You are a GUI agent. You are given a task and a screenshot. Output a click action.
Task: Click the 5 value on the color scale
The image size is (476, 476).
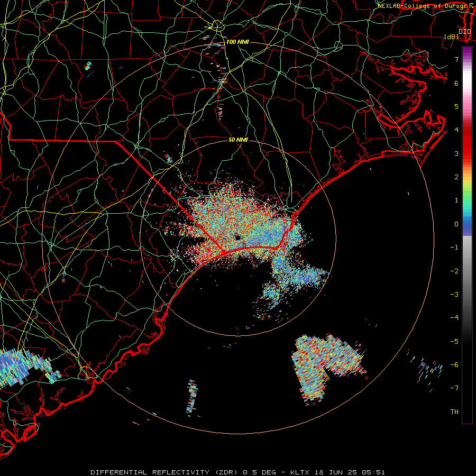[456, 106]
